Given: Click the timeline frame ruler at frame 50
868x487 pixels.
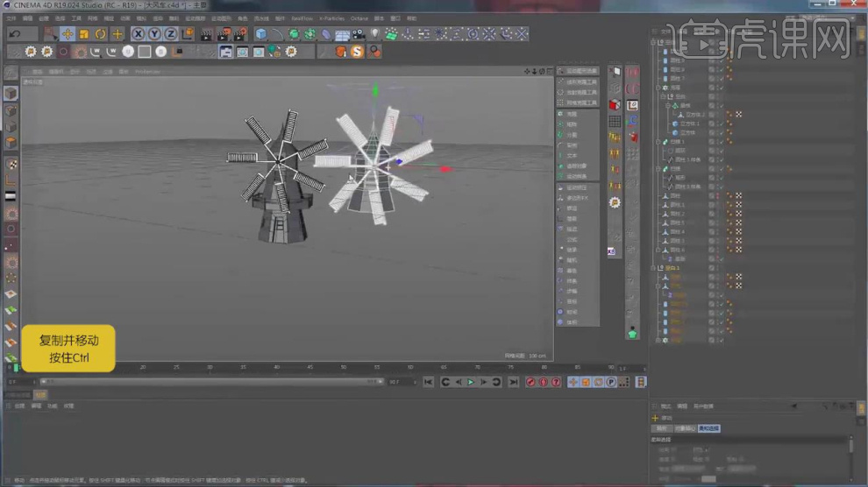Looking at the screenshot, I should point(343,368).
